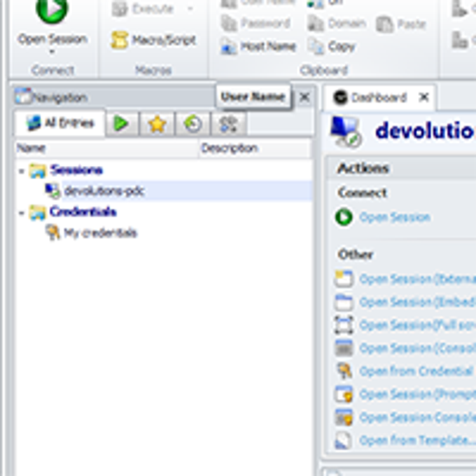Click Open from Template link
The width and height of the screenshot is (476, 476).
[417, 440]
